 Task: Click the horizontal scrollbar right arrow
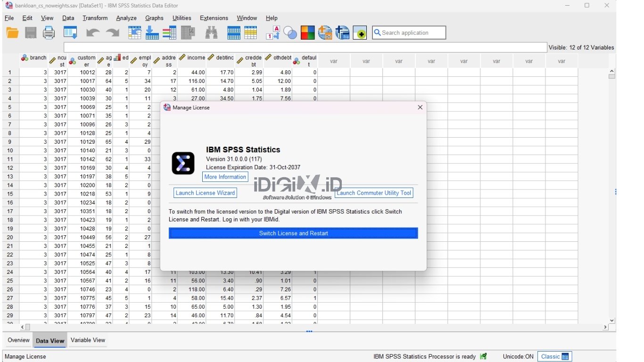pos(606,327)
